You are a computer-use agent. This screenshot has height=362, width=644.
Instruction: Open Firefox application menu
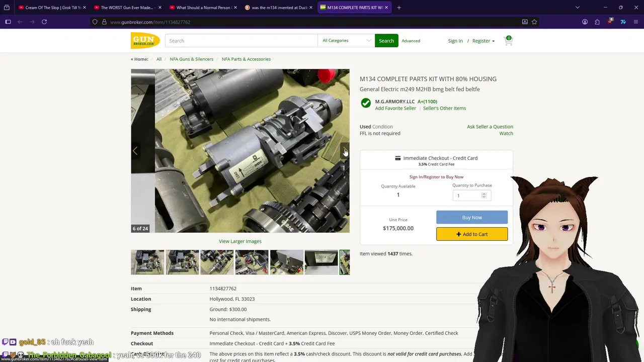tap(636, 22)
